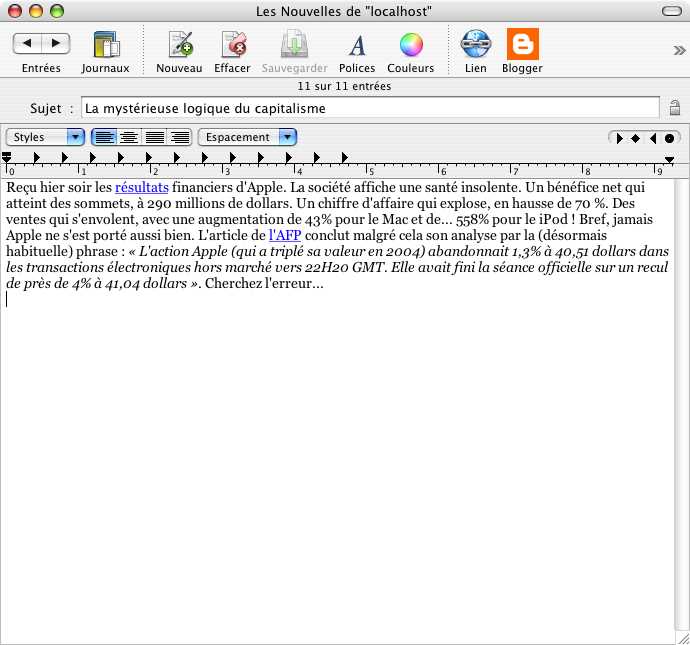Click the vertical scrollbar of the text area
690x645 pixels.
point(682,405)
